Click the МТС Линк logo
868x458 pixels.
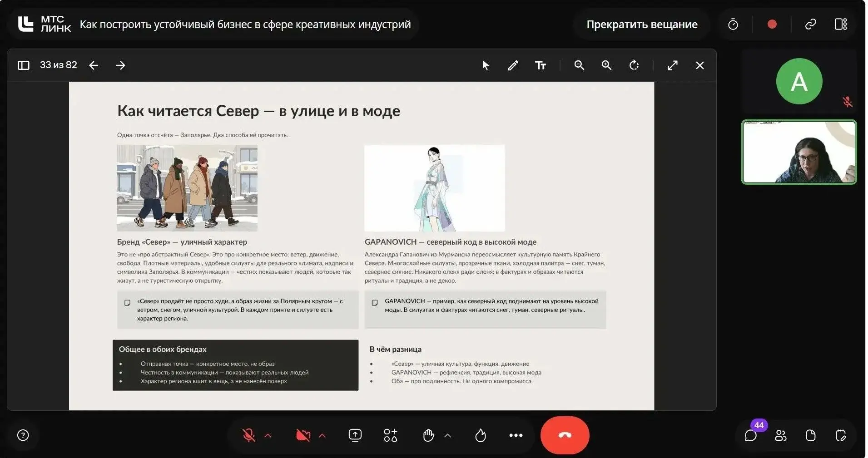tap(45, 24)
